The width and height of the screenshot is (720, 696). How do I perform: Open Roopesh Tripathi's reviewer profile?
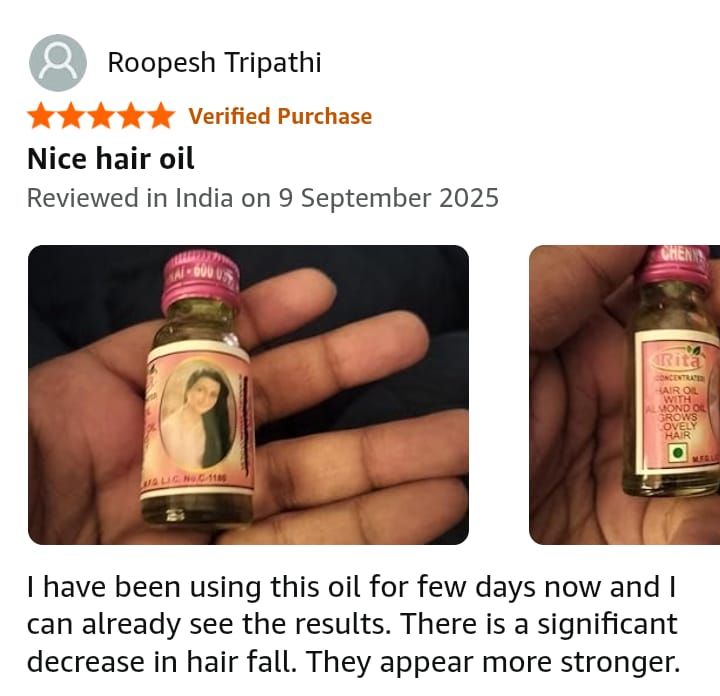click(x=214, y=62)
